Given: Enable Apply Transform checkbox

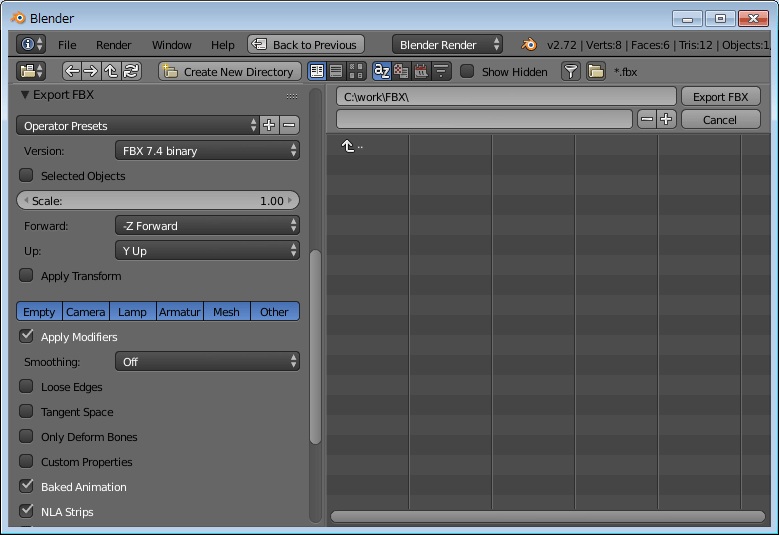Looking at the screenshot, I should (x=26, y=275).
